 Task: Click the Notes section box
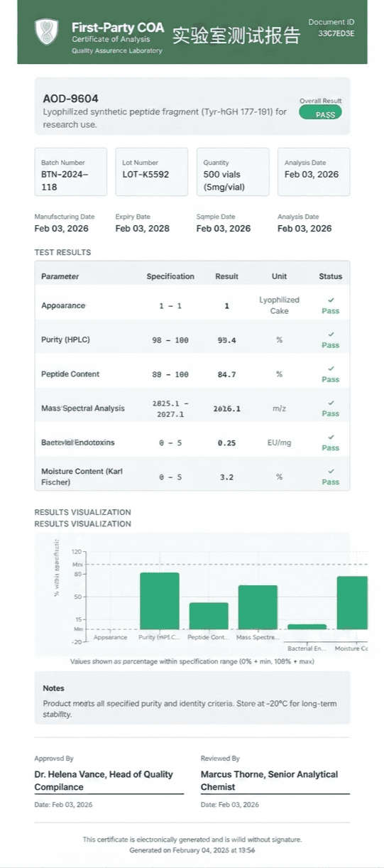pos(192,698)
